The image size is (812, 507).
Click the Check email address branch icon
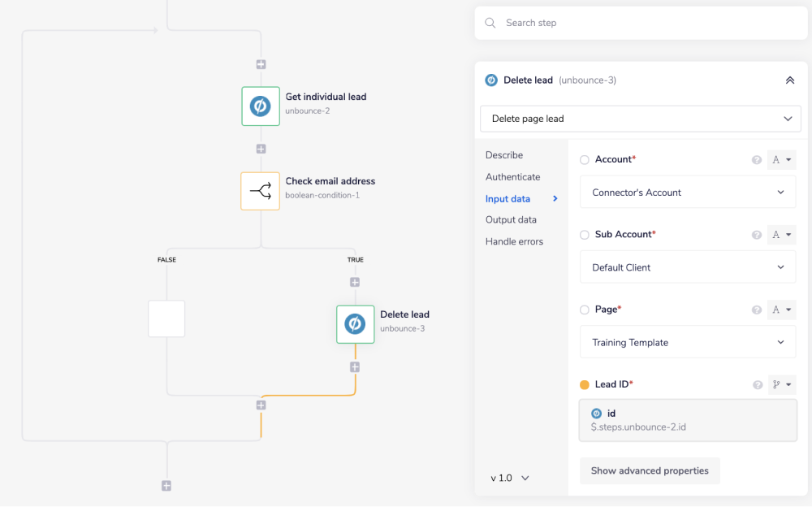click(x=260, y=191)
